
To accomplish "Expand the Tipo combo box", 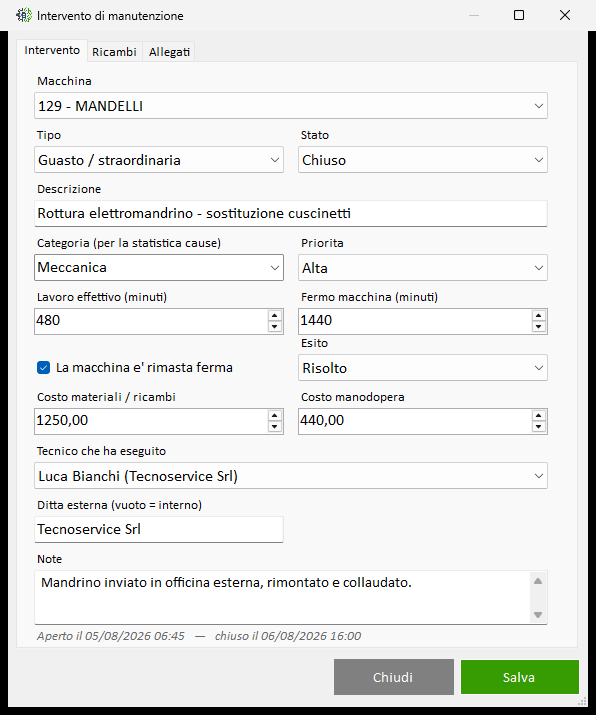I will 159,160.
